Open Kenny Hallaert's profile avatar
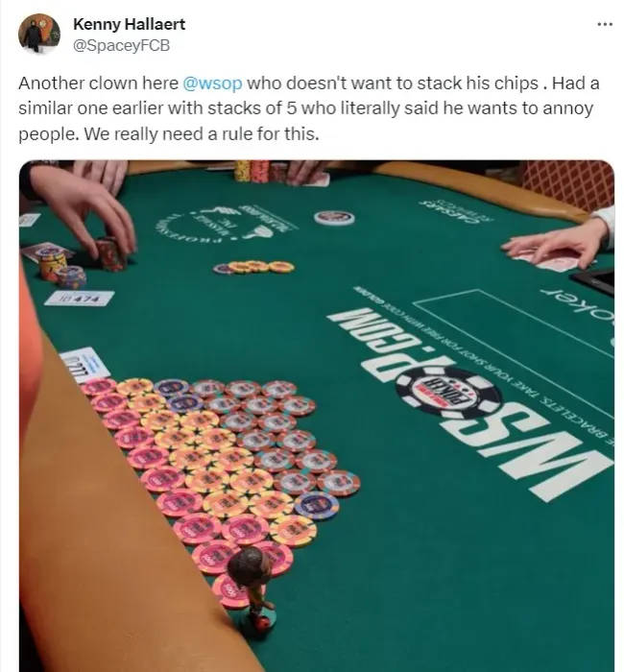Image resolution: width=624 pixels, height=672 pixels. 39,35
